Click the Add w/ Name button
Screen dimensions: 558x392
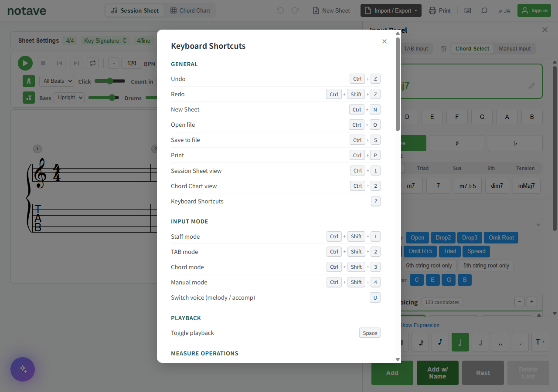438,373
